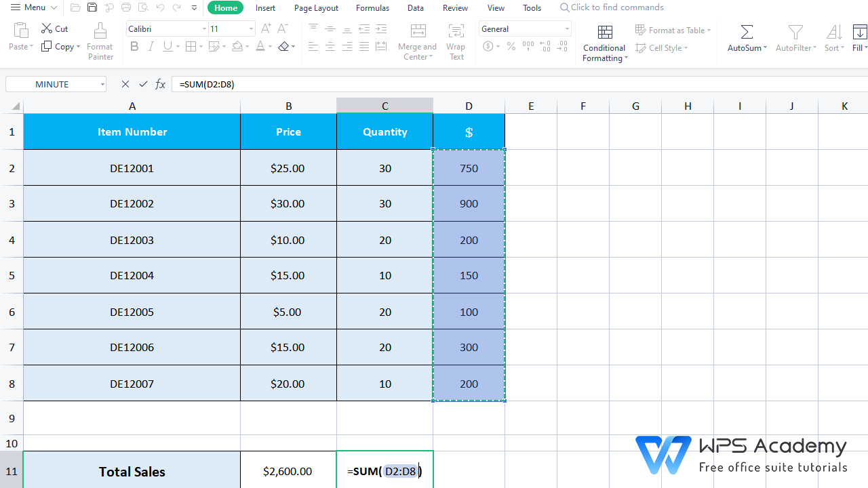Open the fill color paint bucket

237,46
